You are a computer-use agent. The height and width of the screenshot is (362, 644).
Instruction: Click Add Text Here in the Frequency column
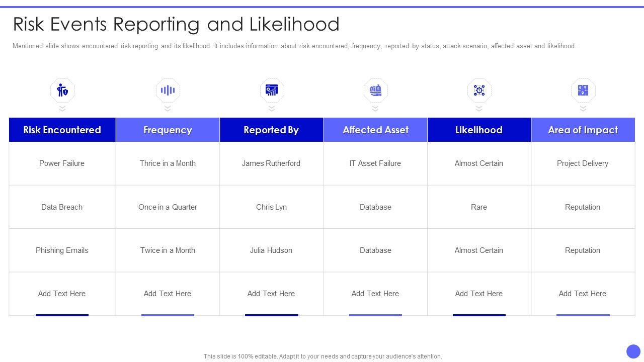point(168,294)
